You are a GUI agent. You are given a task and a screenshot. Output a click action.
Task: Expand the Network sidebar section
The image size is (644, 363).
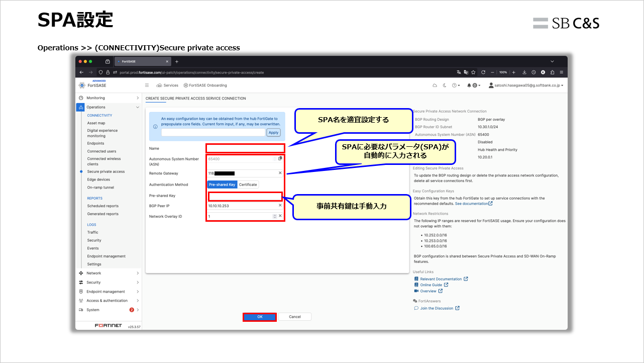coord(138,273)
